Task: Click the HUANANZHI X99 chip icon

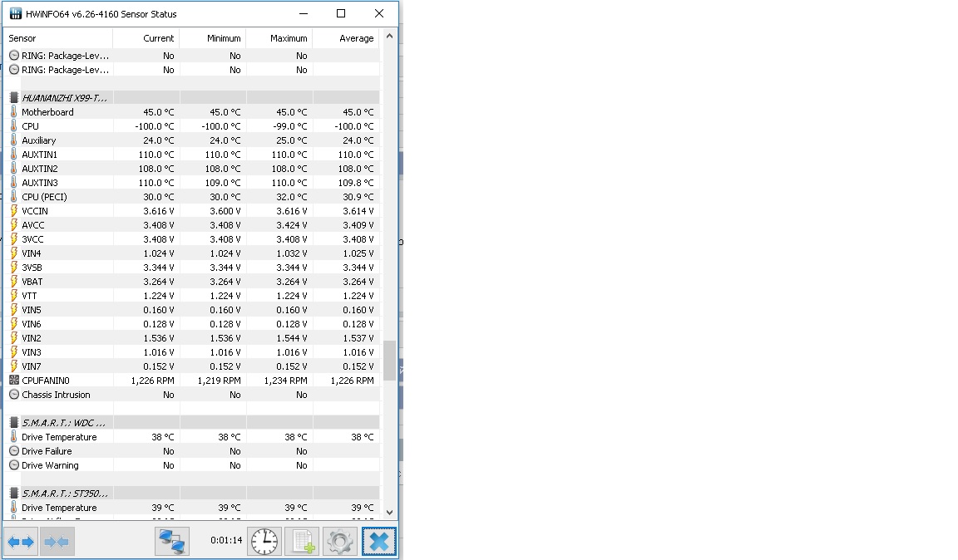Action: 14,98
